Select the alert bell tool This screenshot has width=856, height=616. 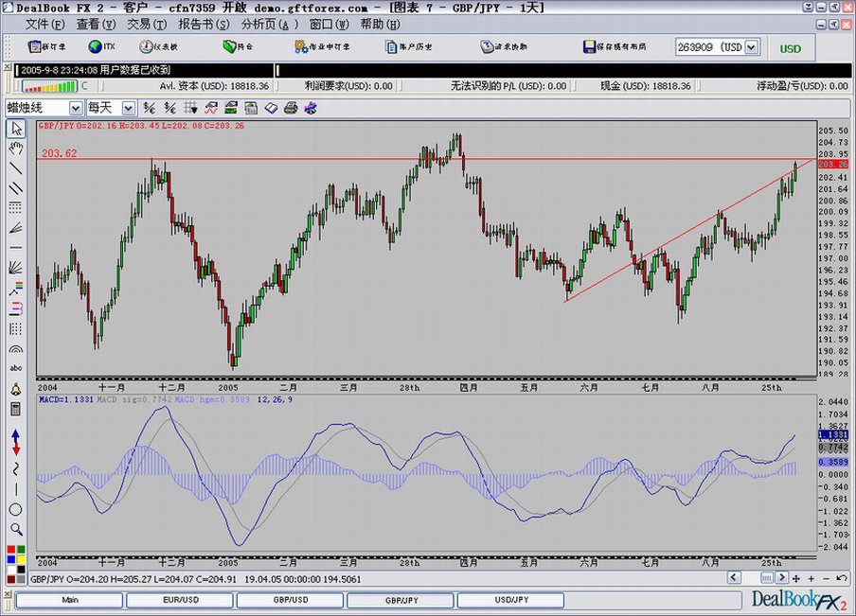click(x=16, y=389)
